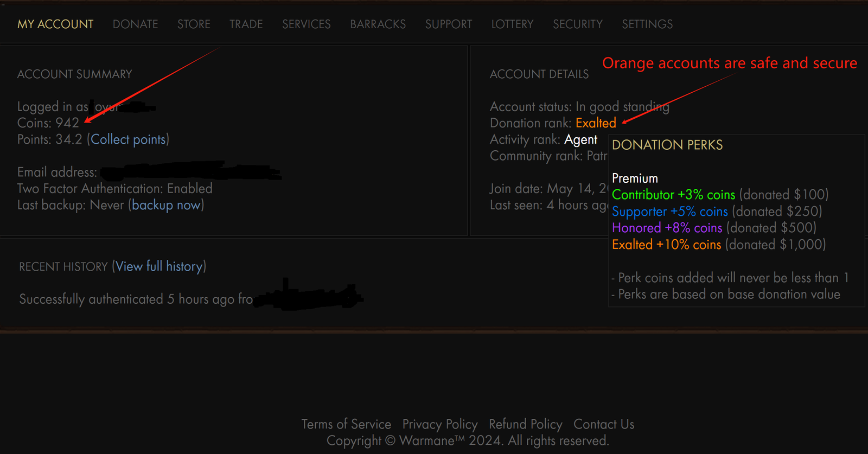868x454 pixels.
Task: Click the Last seen line
Action: click(x=548, y=205)
